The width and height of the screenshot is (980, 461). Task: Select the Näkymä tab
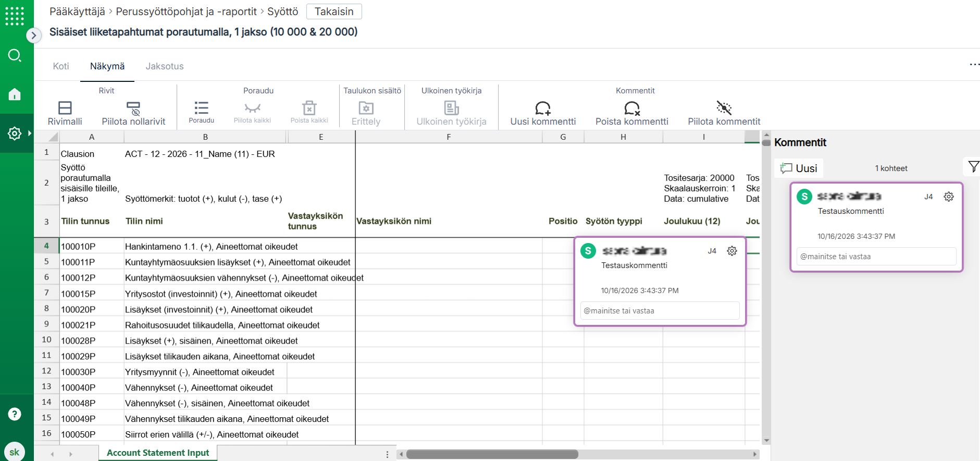coord(107,66)
